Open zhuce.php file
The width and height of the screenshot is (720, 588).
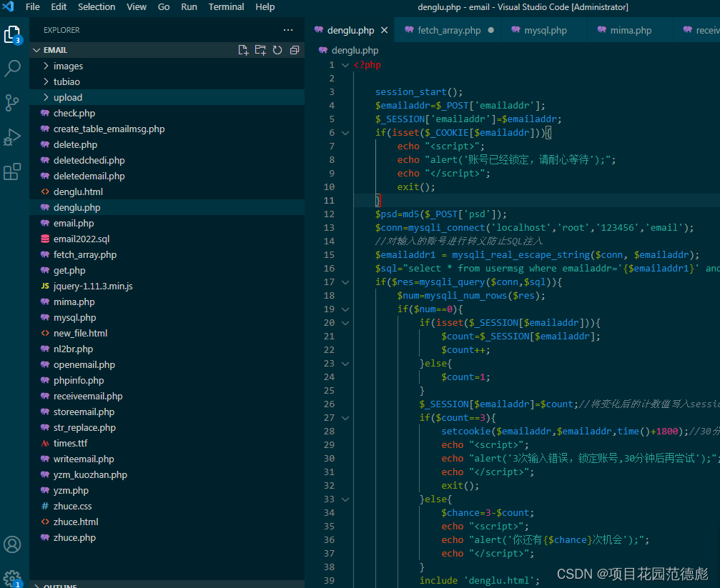167,537
